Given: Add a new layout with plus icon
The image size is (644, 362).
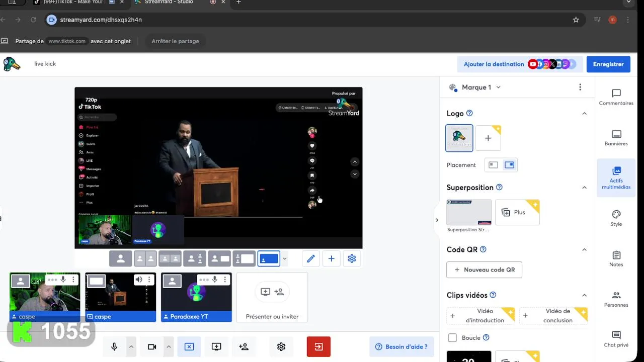Looking at the screenshot, I should [x=331, y=258].
